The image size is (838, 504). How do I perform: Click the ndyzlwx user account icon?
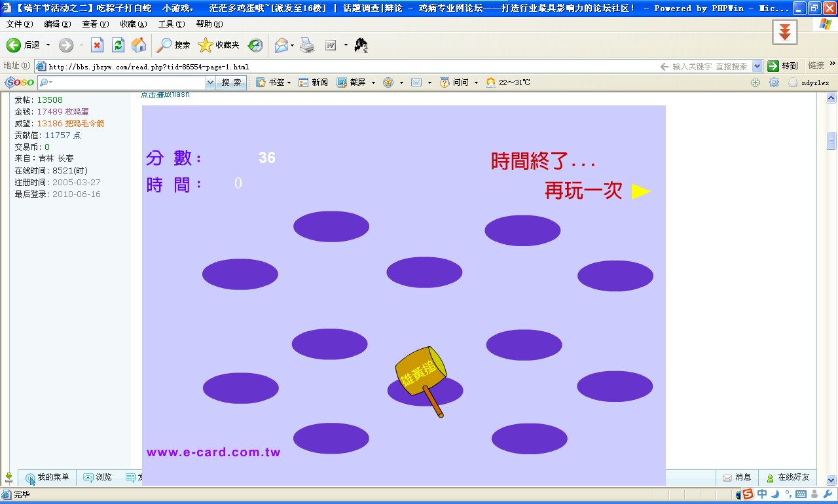pos(809,82)
